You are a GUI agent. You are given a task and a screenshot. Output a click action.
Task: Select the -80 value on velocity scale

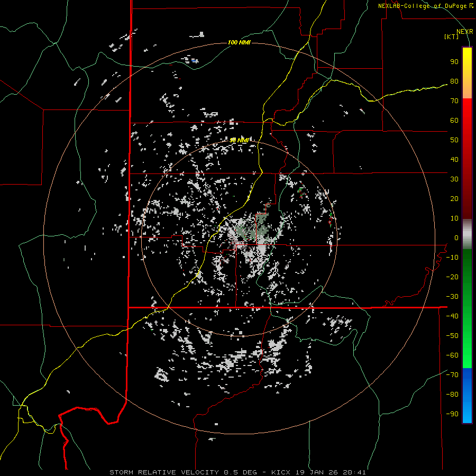pyautogui.click(x=452, y=395)
